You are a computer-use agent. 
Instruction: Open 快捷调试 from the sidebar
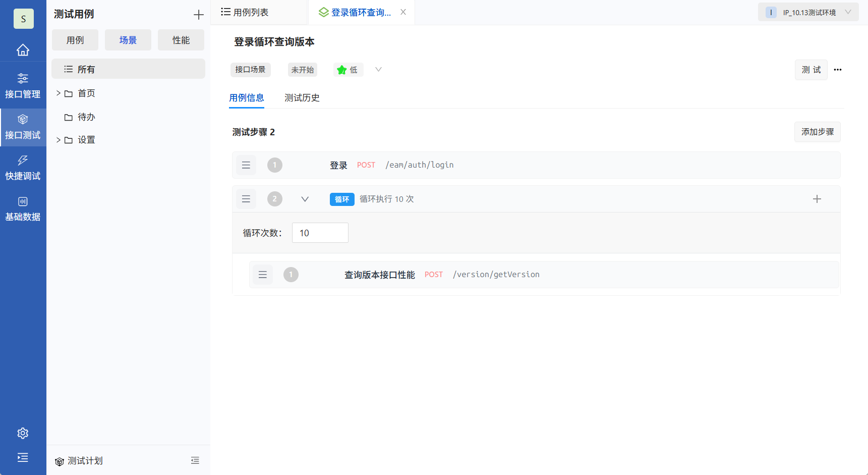tap(23, 168)
